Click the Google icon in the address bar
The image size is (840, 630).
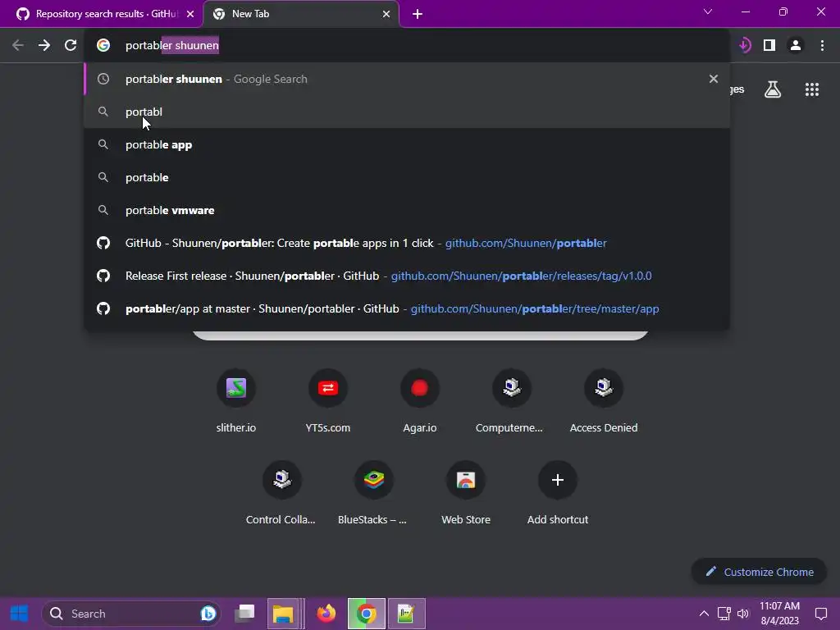point(103,45)
